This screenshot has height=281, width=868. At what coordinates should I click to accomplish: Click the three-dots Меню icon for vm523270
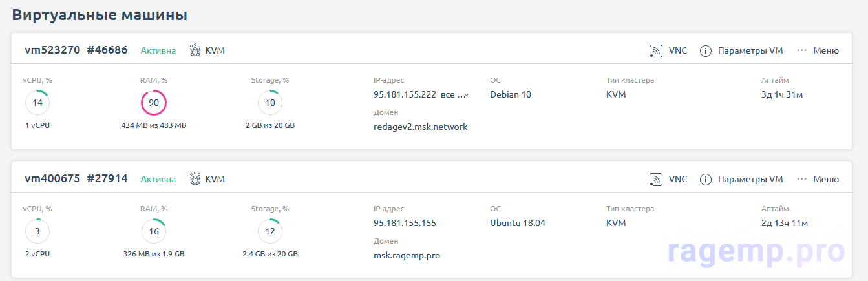(802, 50)
